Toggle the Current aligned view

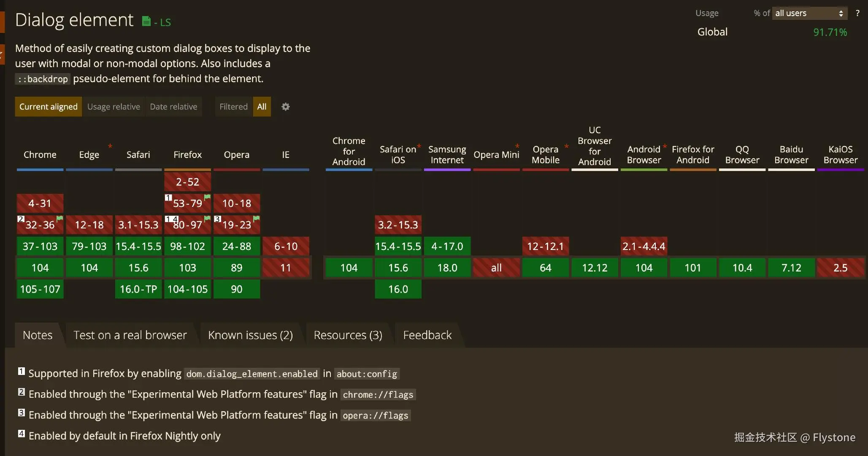pyautogui.click(x=49, y=107)
